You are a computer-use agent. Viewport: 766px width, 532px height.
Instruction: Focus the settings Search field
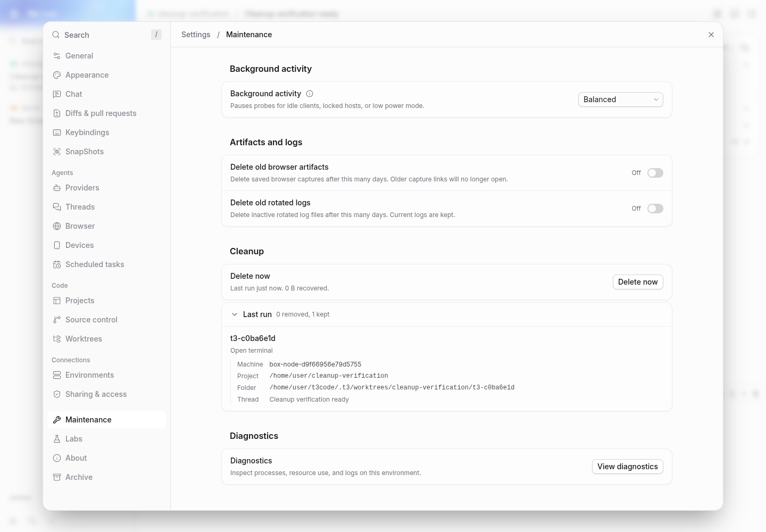[x=106, y=35]
